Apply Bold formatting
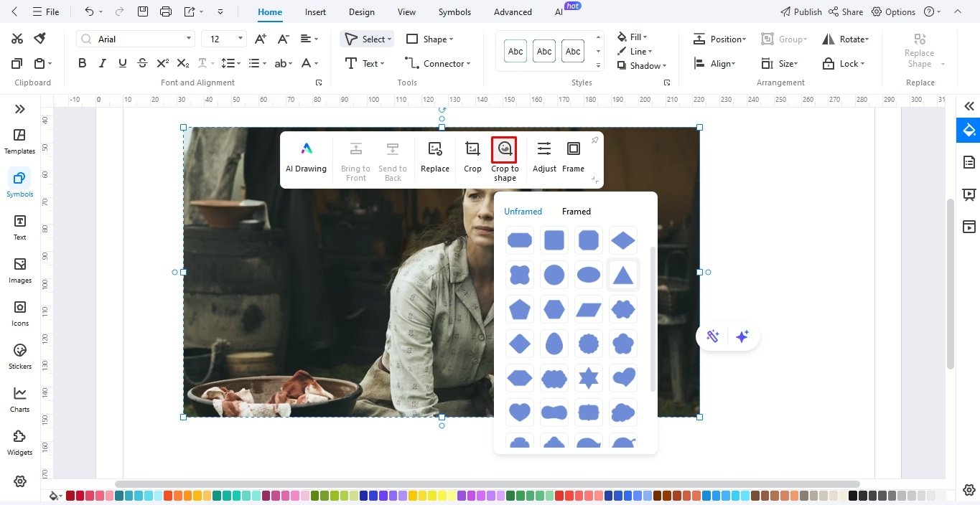 [x=83, y=63]
